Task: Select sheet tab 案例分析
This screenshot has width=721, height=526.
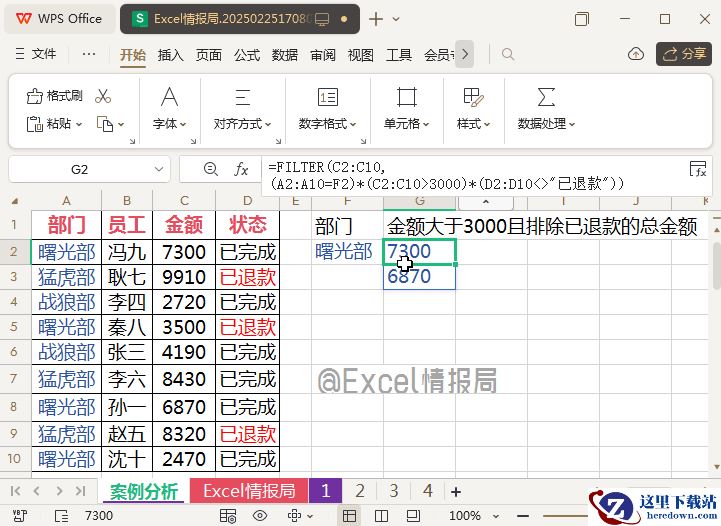Action: (143, 492)
